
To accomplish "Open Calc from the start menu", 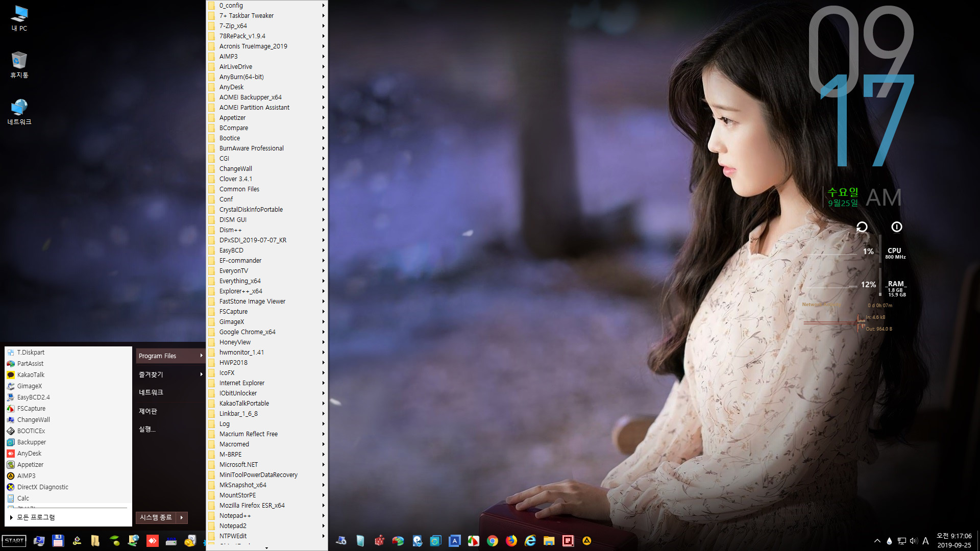I will click(x=68, y=498).
